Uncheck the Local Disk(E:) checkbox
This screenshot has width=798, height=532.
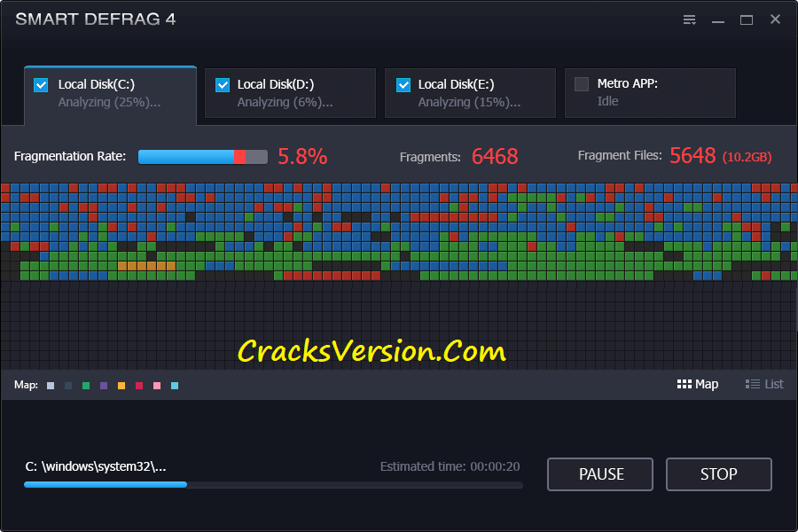click(403, 85)
